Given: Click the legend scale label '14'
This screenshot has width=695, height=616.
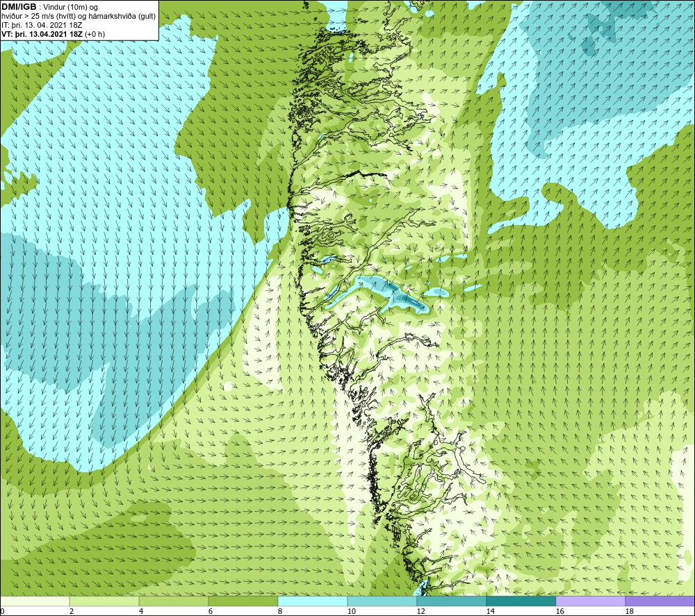Looking at the screenshot, I should point(490,611).
